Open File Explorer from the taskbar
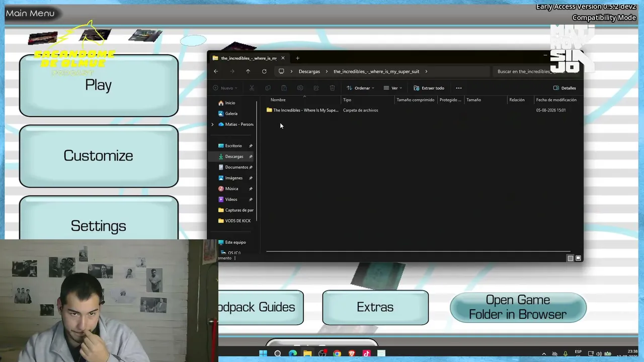 (307, 353)
